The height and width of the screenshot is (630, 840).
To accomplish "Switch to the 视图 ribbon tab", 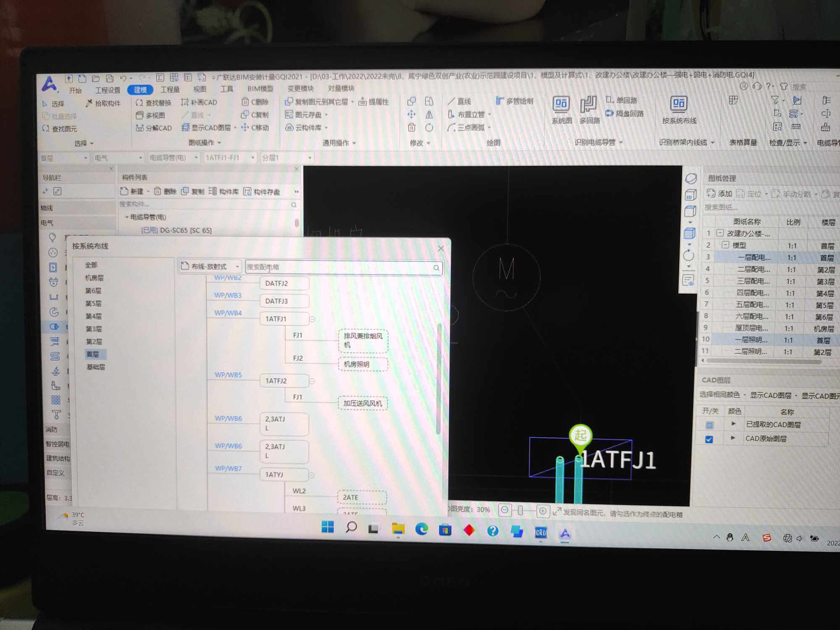I will 200,89.
